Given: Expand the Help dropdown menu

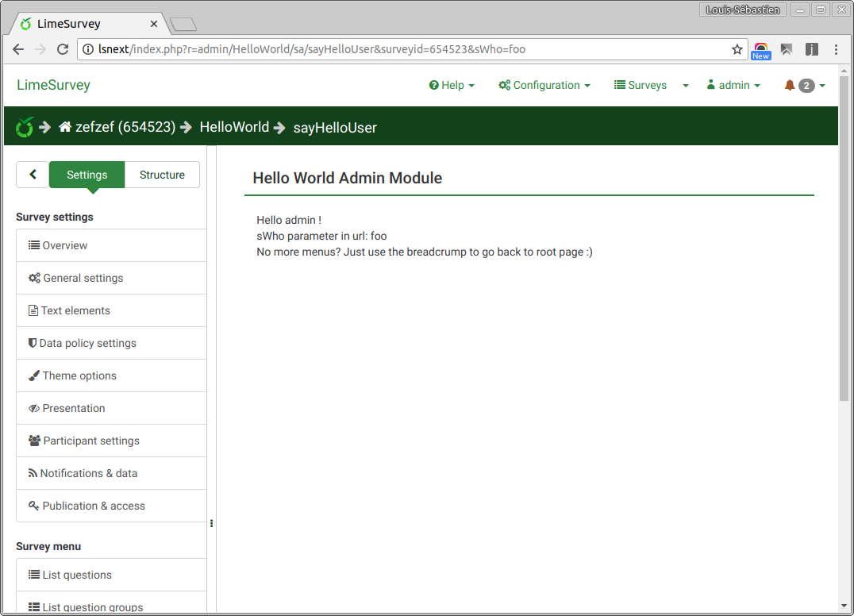Looking at the screenshot, I should [x=452, y=85].
